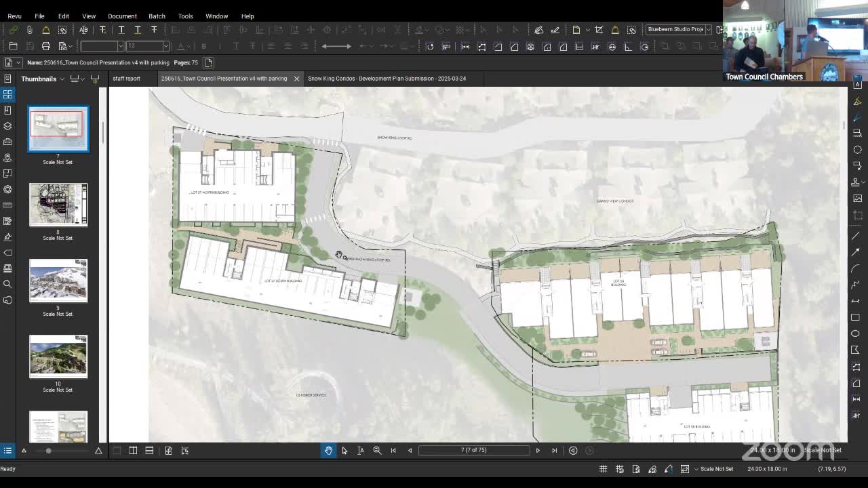Screen dimensions: 868x488
Task: Switch to the staff report tab
Action: [x=126, y=78]
